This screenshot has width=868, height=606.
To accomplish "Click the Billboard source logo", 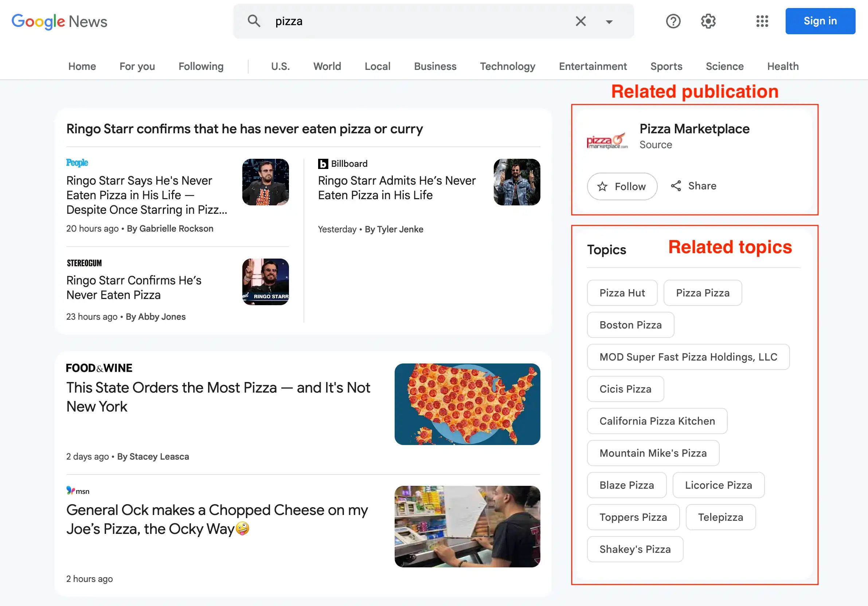I will pyautogui.click(x=343, y=164).
